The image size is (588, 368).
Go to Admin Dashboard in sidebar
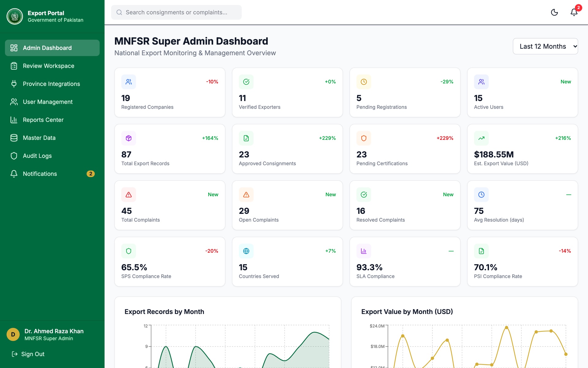coord(52,48)
